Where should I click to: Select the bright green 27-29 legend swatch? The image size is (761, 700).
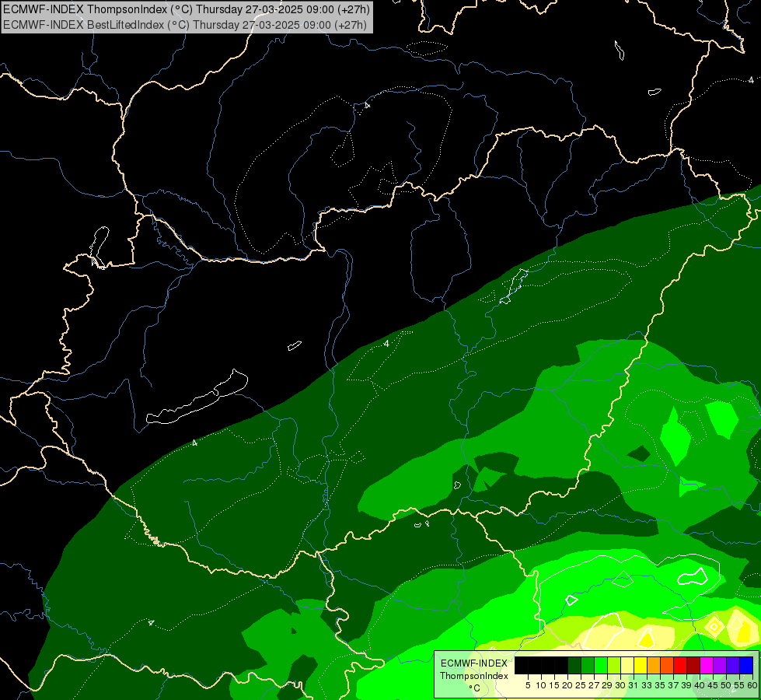[x=601, y=665]
